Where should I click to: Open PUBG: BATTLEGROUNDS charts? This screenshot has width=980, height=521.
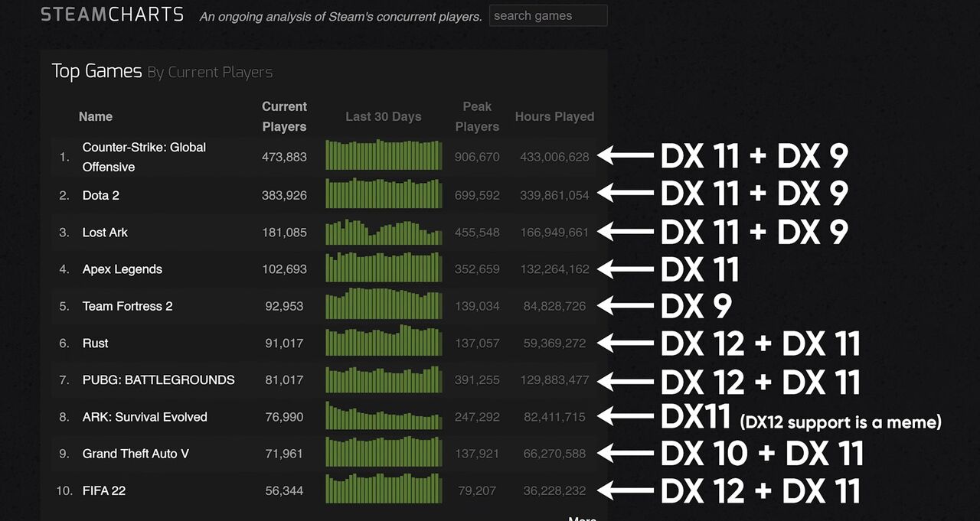tap(158, 379)
